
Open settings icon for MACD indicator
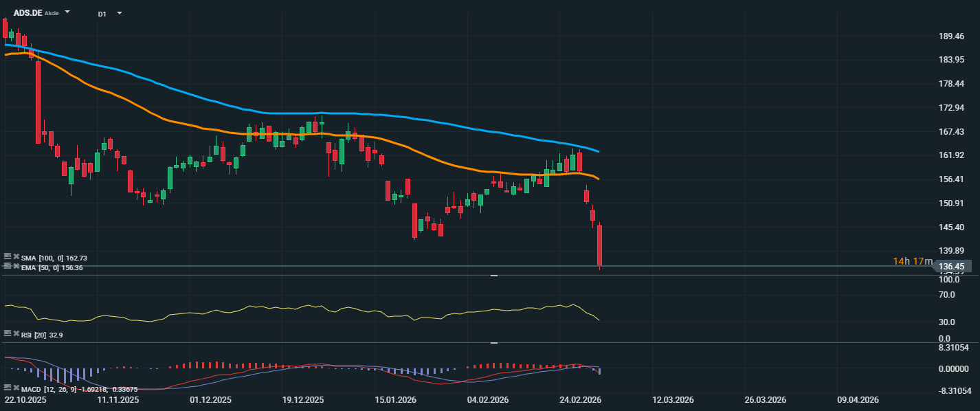tap(8, 388)
